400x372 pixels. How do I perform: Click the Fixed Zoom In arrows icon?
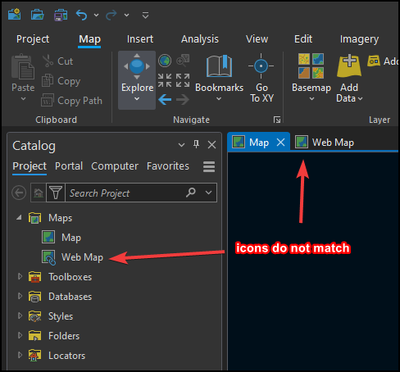point(165,80)
